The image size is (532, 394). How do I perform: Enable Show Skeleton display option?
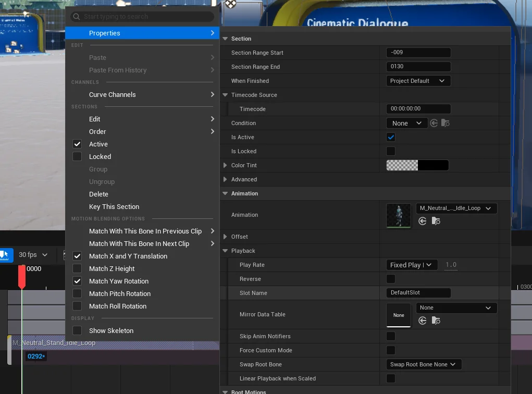(x=77, y=330)
